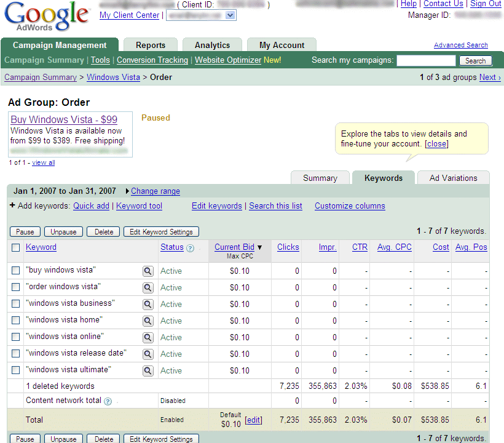The width and height of the screenshot is (504, 443).
Task: Go to Campaign Summary breadcrumb
Action: (41, 77)
